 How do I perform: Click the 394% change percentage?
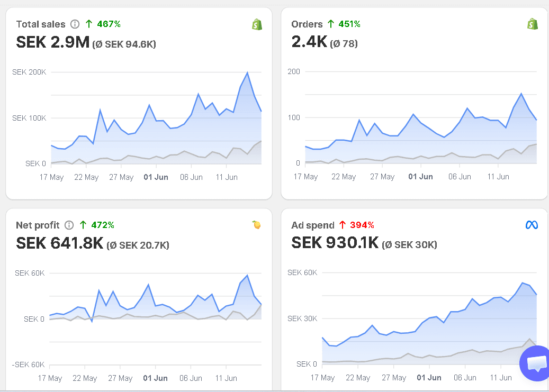coord(362,225)
